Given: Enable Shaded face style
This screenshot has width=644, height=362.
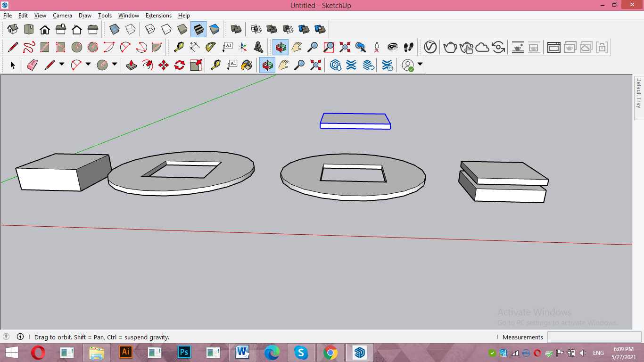Looking at the screenshot, I should click(182, 29).
